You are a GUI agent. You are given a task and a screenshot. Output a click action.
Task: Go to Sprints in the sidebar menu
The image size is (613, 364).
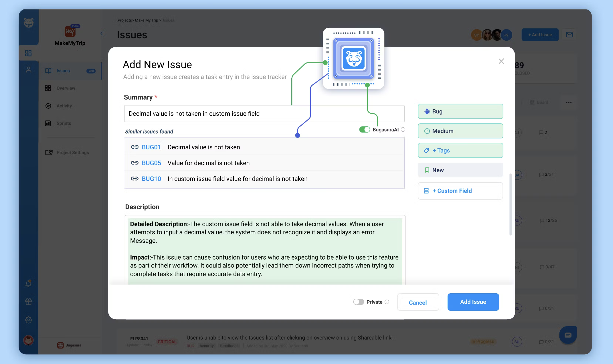pos(64,123)
